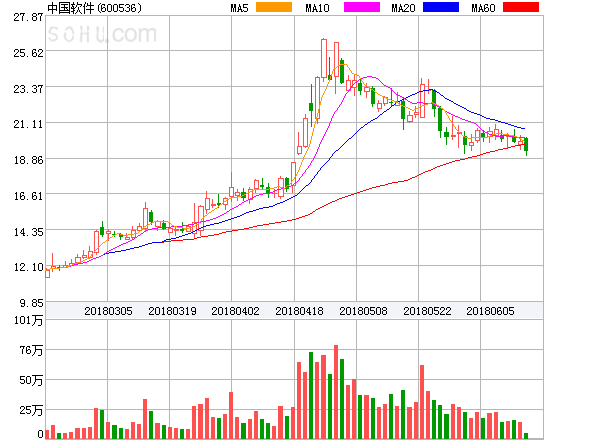This screenshot has width=600, height=440.
Task: Click the 25.62 price axis label
Action: [28, 53]
